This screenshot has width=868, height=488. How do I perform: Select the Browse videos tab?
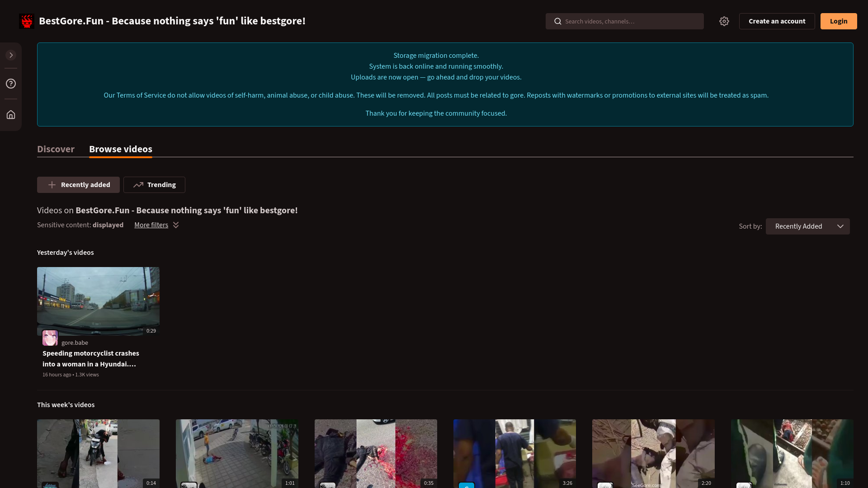click(121, 149)
